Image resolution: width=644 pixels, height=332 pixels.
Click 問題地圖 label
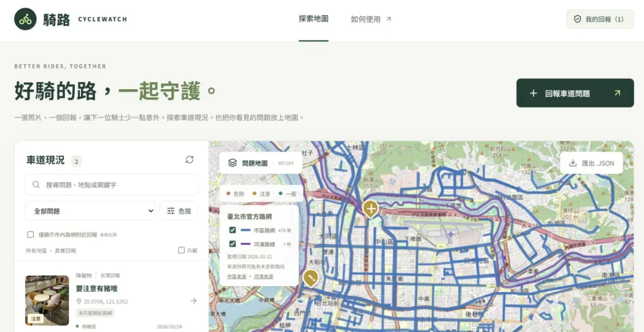(x=255, y=163)
